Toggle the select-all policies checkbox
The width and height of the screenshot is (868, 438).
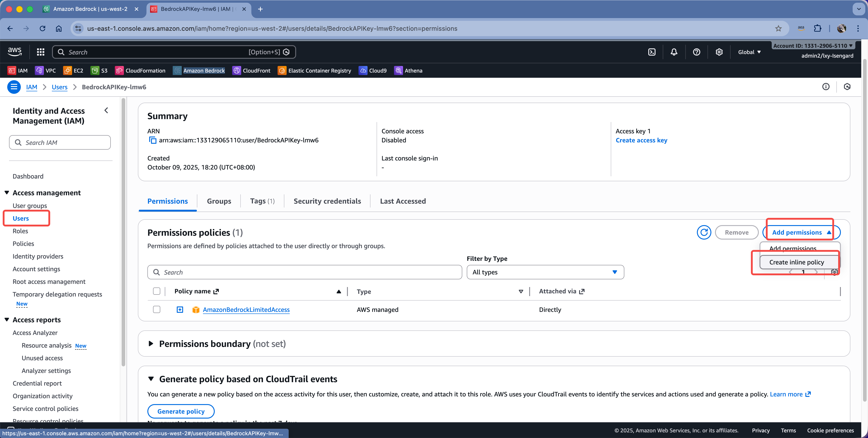click(156, 291)
